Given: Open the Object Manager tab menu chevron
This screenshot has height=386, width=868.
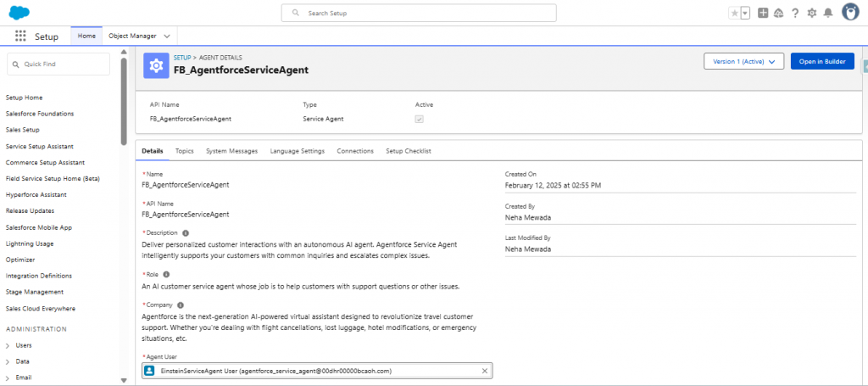Looking at the screenshot, I should point(168,36).
